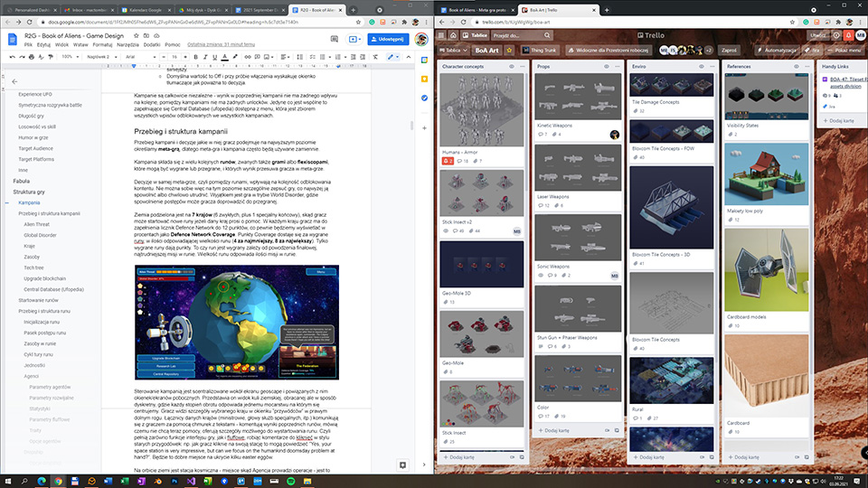Viewport: 868px width, 488px height.
Task: Toggle watch eye on References list
Action: coord(797,66)
